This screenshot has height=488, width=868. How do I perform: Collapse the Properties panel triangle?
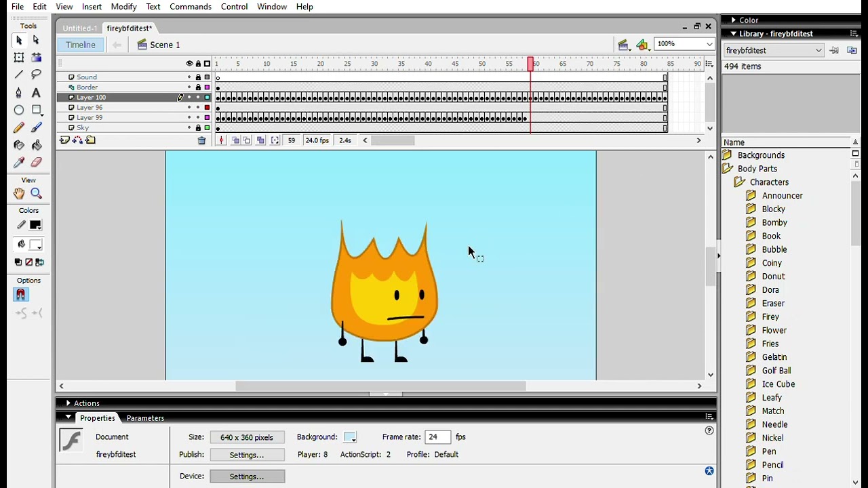(68, 418)
